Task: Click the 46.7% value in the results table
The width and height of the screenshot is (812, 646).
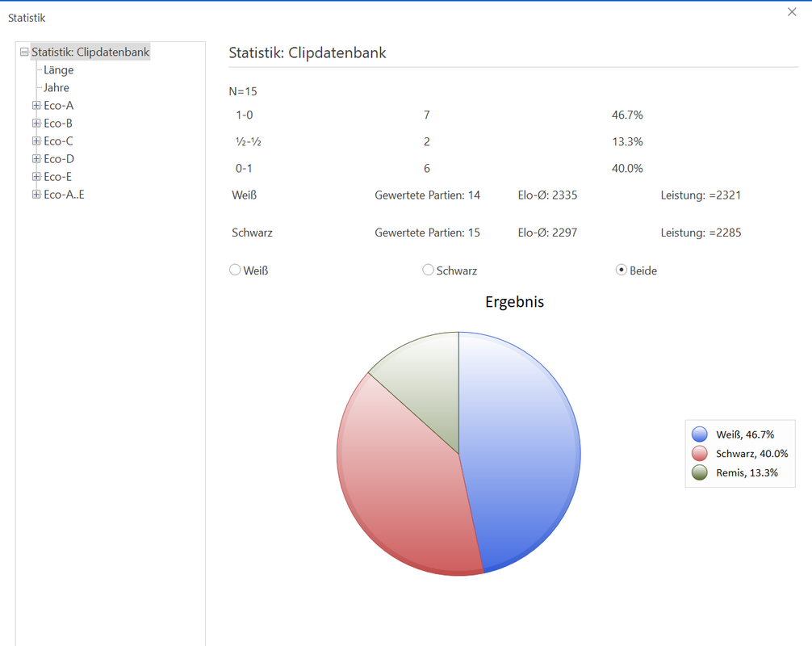Action: pyautogui.click(x=627, y=115)
